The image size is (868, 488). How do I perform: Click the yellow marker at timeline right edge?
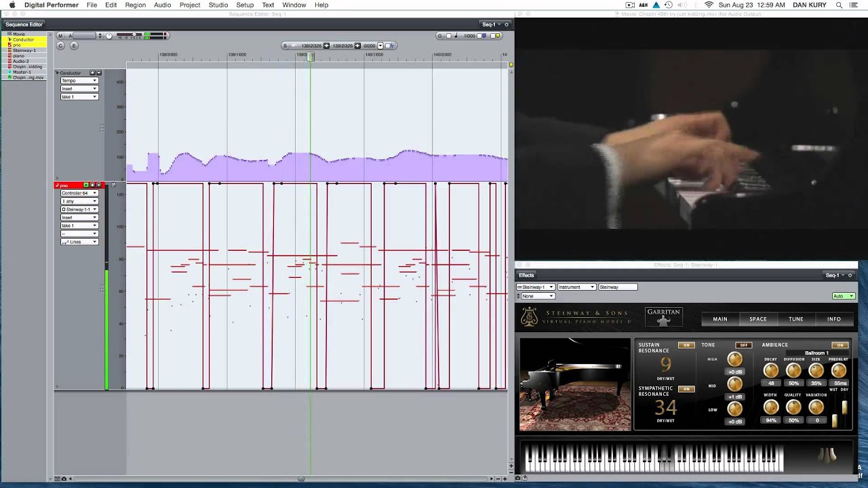[x=511, y=65]
